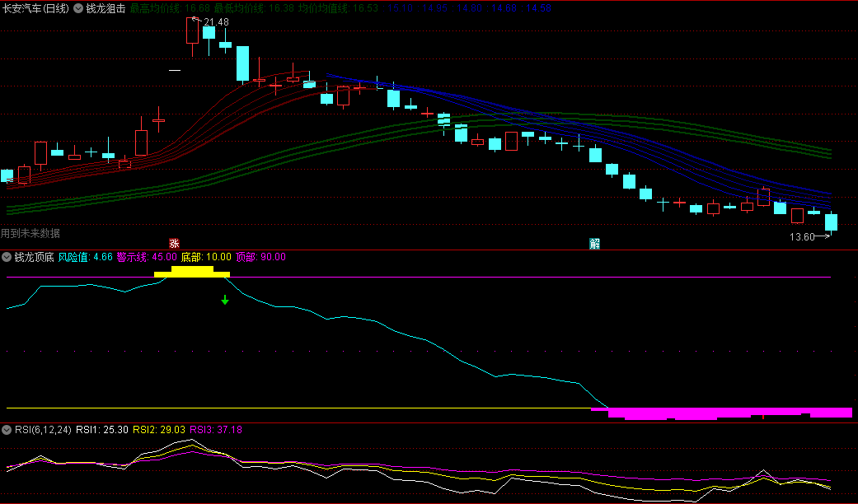Click the 13.60 low price label

(802, 236)
